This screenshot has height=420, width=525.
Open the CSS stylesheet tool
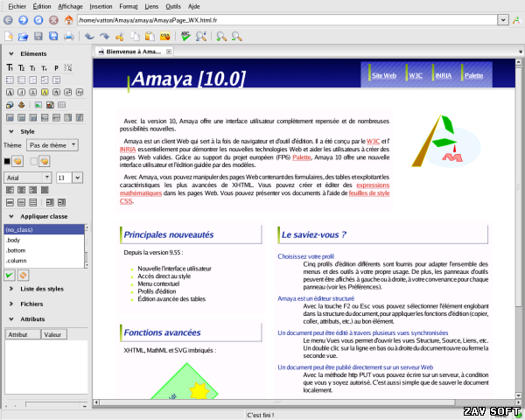[x=165, y=36]
